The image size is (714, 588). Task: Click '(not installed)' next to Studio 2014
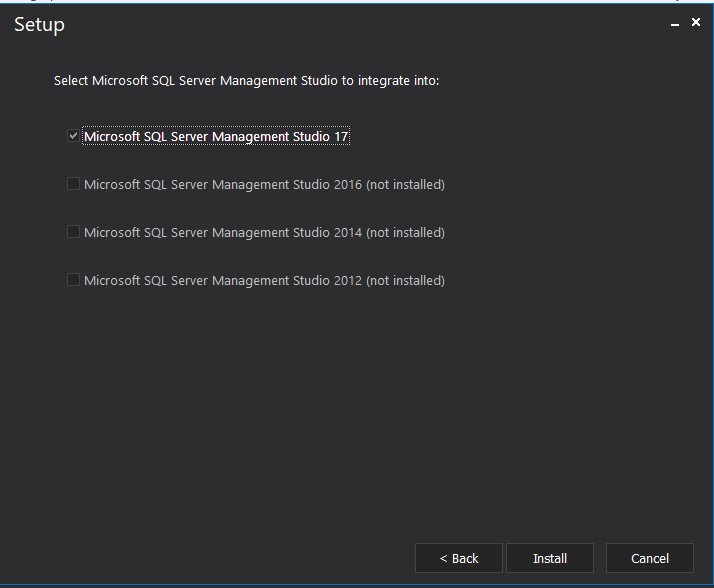(405, 233)
